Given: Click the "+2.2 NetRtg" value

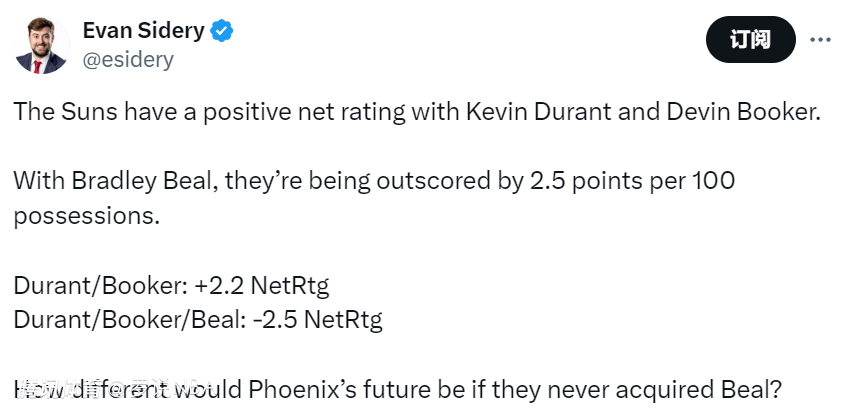Looking at the screenshot, I should 262,286.
